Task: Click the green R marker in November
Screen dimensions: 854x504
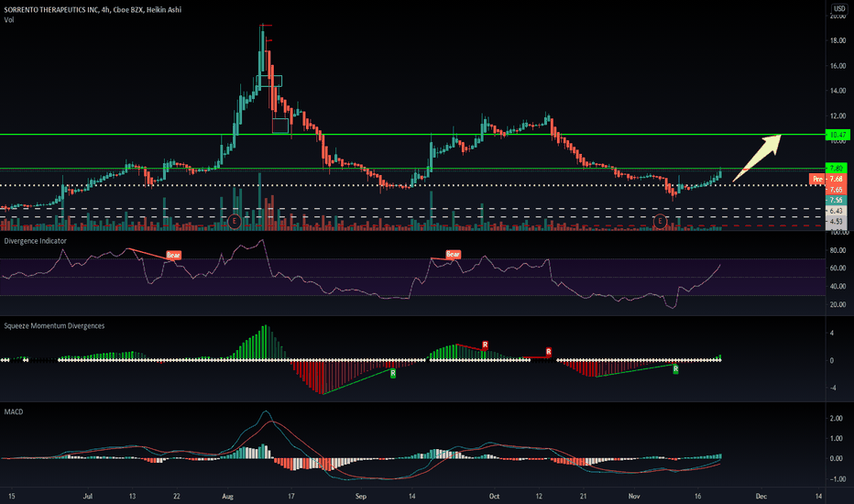Action: [675, 369]
